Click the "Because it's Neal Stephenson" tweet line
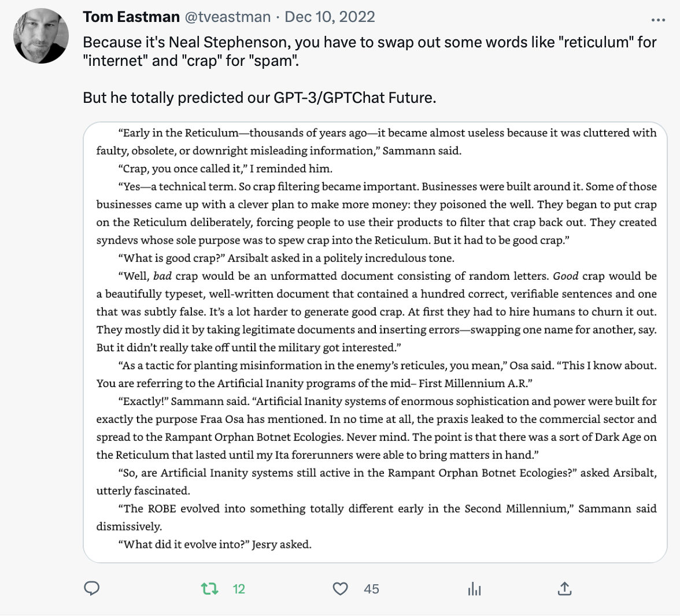680x616 pixels. coord(369,42)
